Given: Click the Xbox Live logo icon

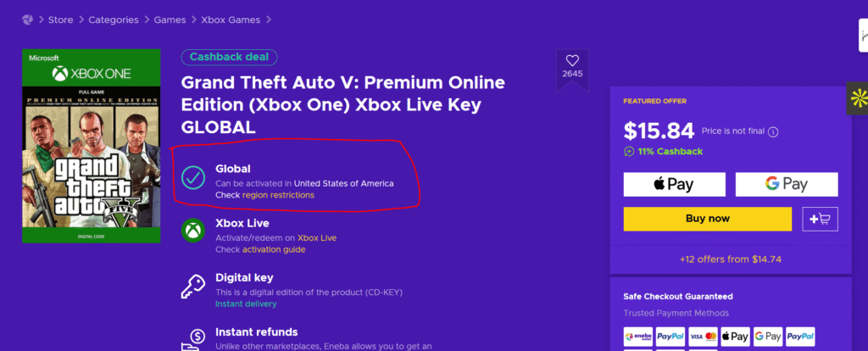Looking at the screenshot, I should pyautogui.click(x=194, y=231).
